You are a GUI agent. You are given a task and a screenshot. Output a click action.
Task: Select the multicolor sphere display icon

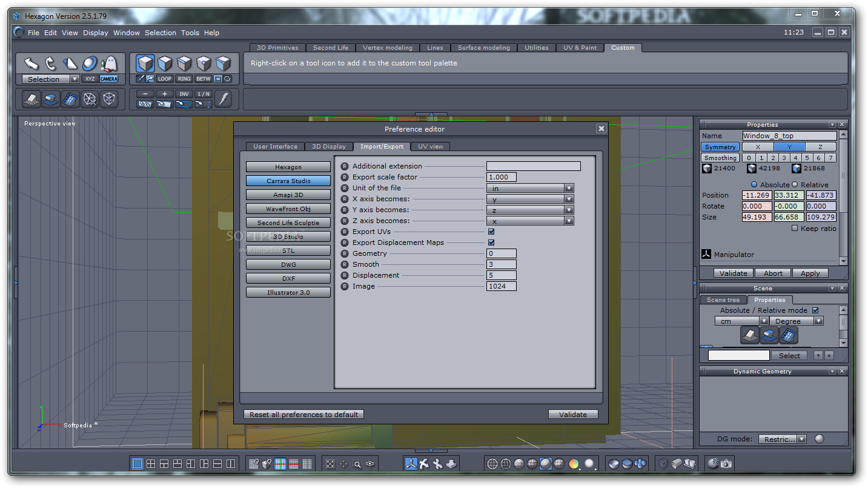574,464
